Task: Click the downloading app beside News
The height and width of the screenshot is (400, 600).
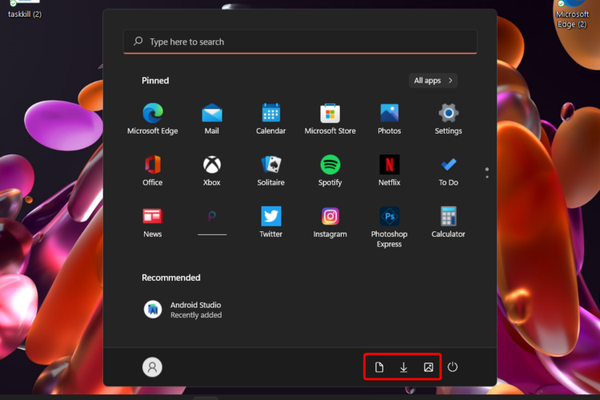Action: (x=212, y=222)
